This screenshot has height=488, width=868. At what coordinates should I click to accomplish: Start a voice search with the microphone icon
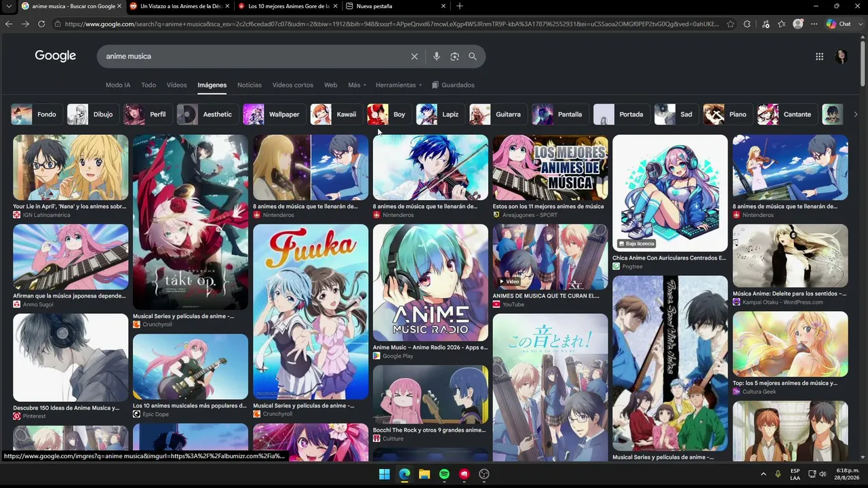[x=436, y=56]
